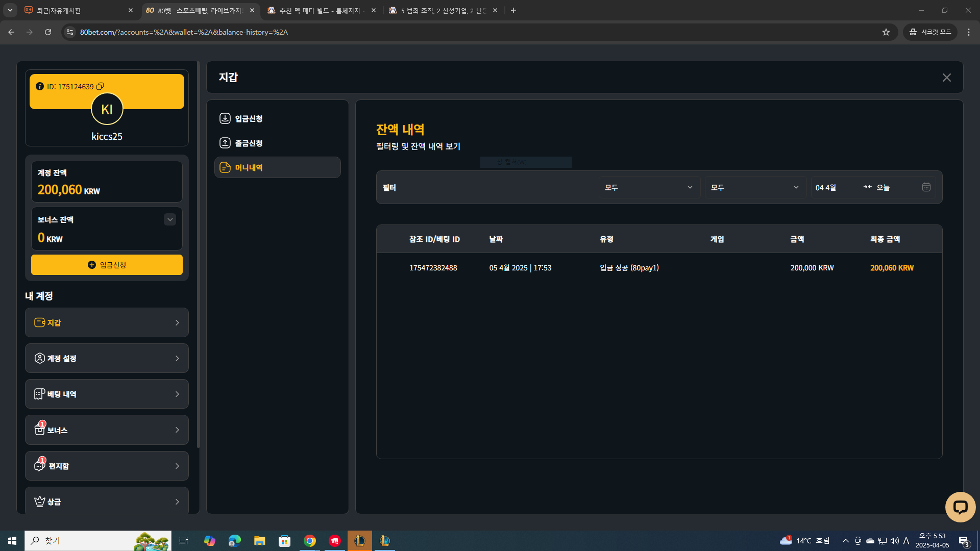
Task: Reload the current page
Action: [x=48, y=32]
